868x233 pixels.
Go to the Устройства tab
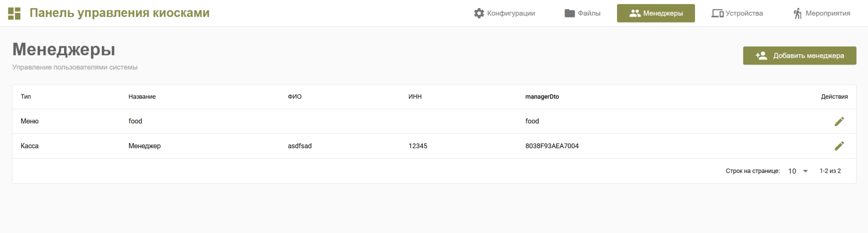tap(737, 13)
